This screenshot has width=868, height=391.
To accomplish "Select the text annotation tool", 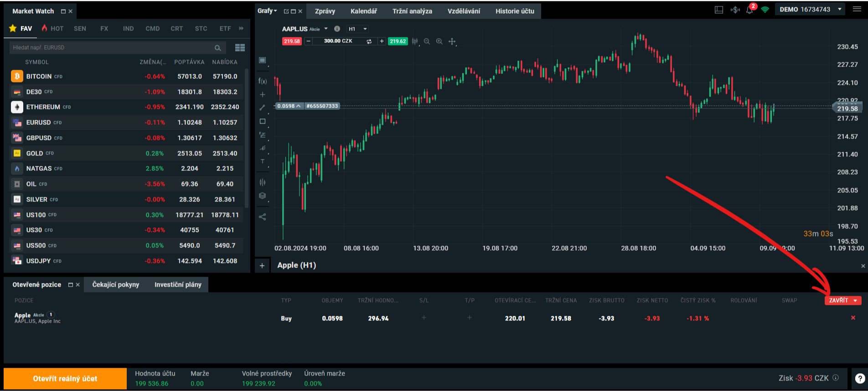I will pos(263,161).
